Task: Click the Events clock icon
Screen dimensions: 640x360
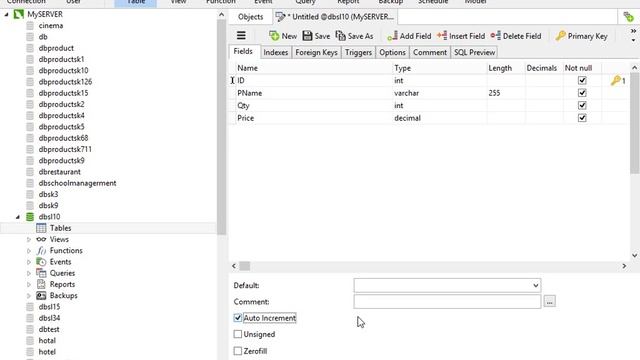Action: tap(41, 262)
